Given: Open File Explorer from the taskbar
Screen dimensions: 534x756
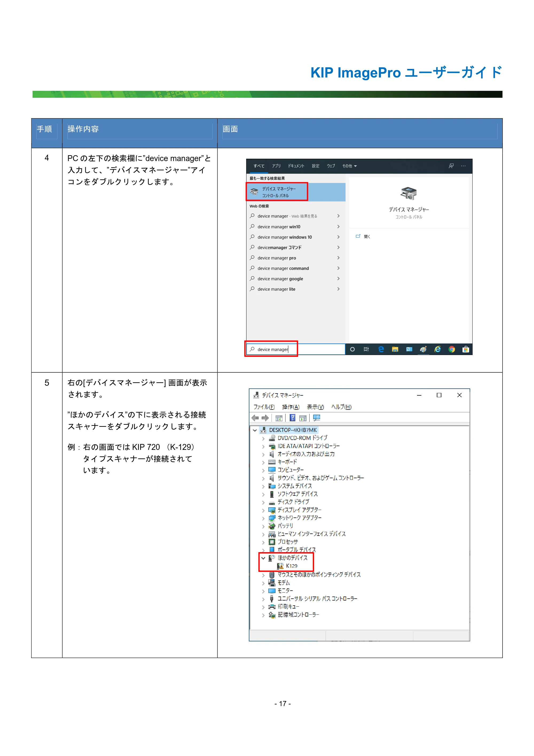Looking at the screenshot, I should tap(395, 349).
